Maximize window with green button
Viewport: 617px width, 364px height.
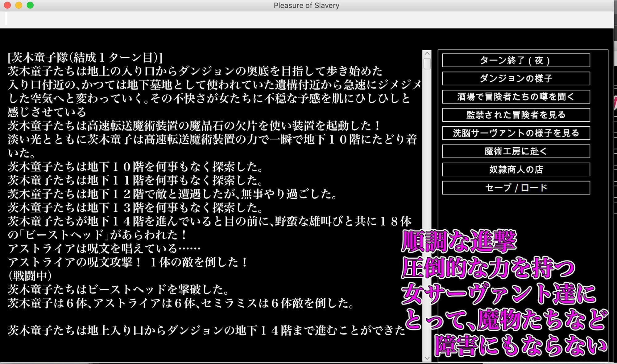pos(30,5)
